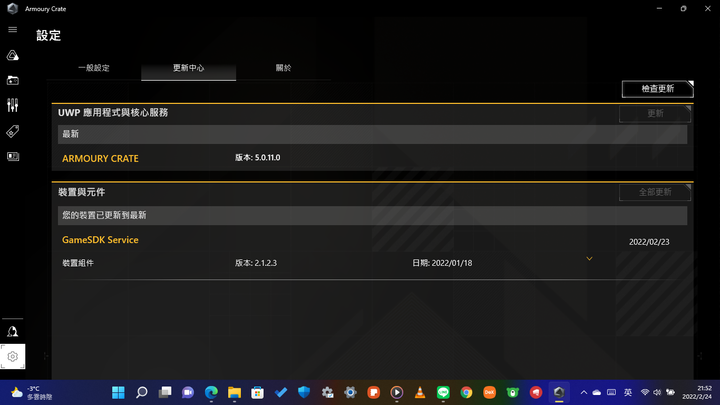Open the user account sidebar icon
The width and height of the screenshot is (720, 405).
click(x=12, y=332)
